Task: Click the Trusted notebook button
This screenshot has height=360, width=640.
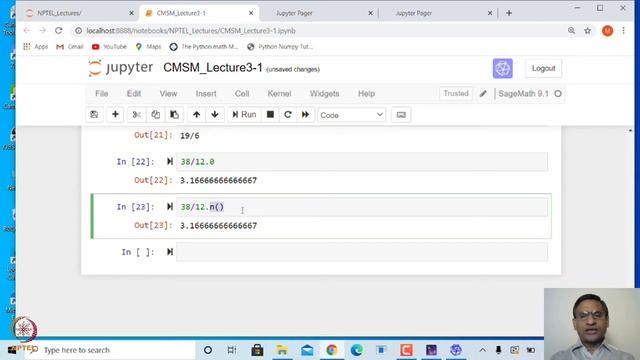Action: [456, 93]
